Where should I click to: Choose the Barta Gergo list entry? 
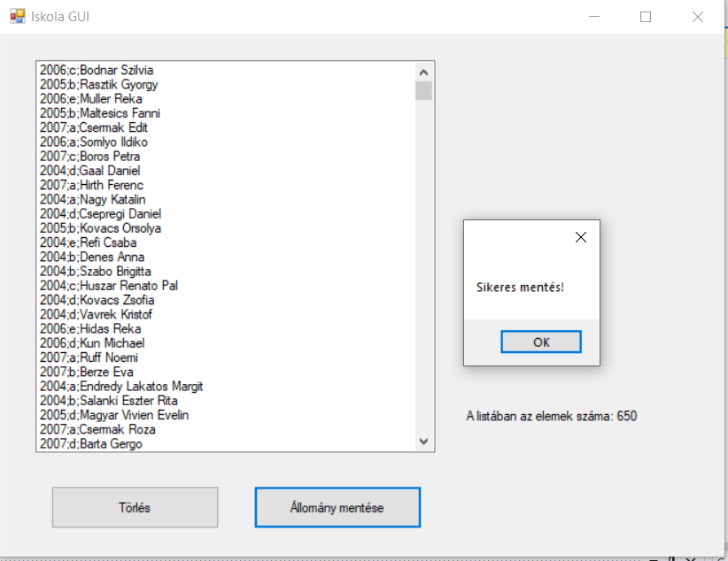point(91,444)
